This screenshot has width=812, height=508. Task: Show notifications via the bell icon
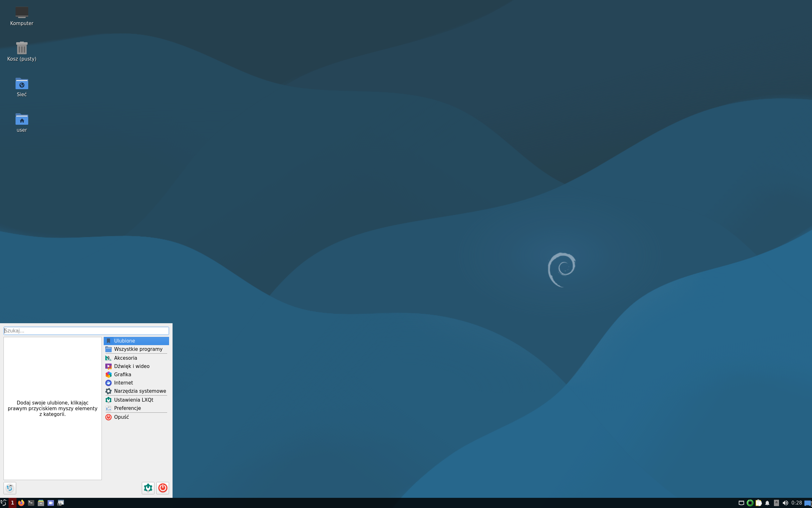click(767, 503)
